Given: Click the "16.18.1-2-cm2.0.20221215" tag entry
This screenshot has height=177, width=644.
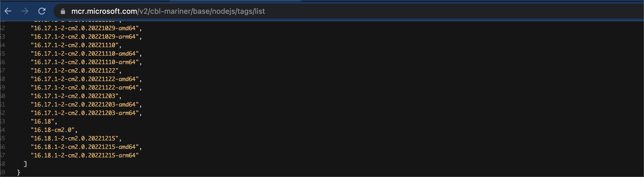Looking at the screenshot, I should [75, 139].
